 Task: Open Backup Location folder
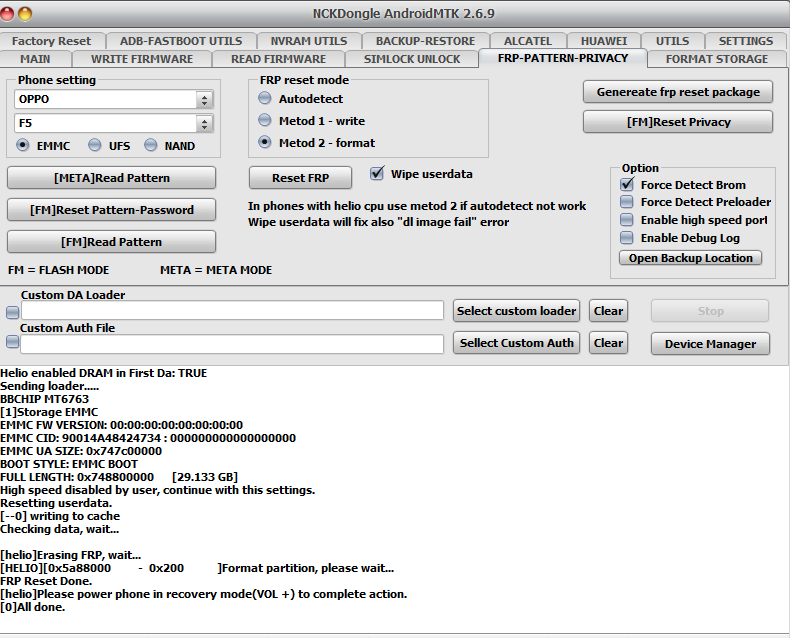click(x=690, y=258)
